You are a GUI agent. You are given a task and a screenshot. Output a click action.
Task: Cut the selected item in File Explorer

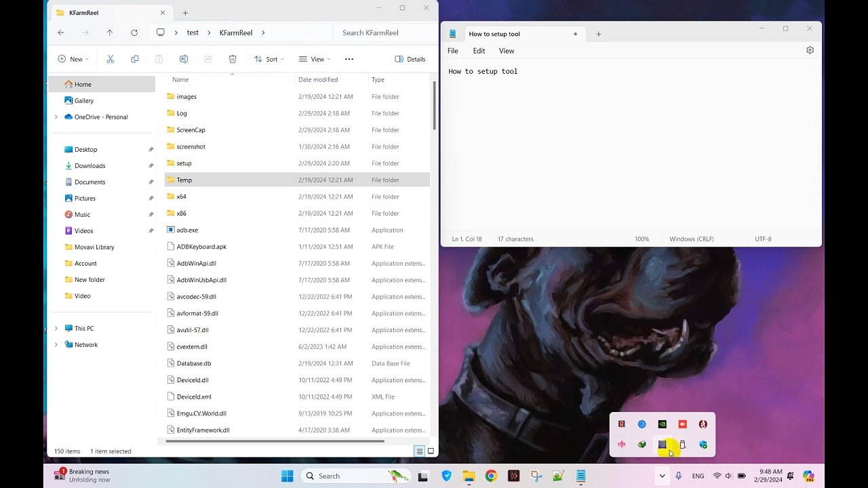[x=111, y=59]
